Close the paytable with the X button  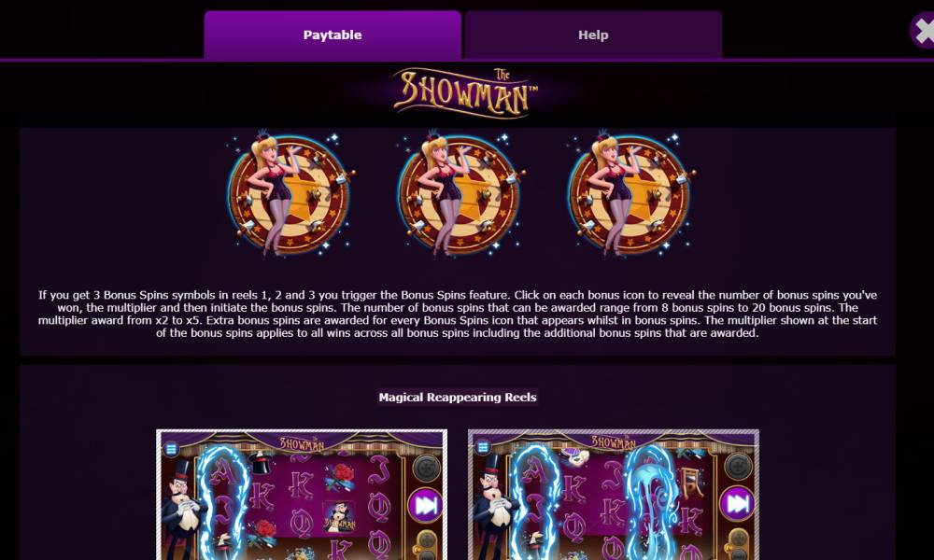pos(924,31)
